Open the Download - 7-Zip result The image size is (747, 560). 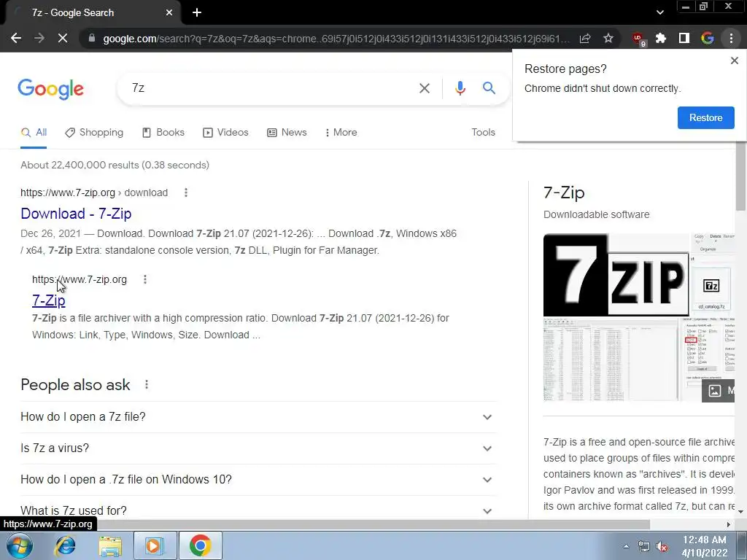click(x=76, y=214)
